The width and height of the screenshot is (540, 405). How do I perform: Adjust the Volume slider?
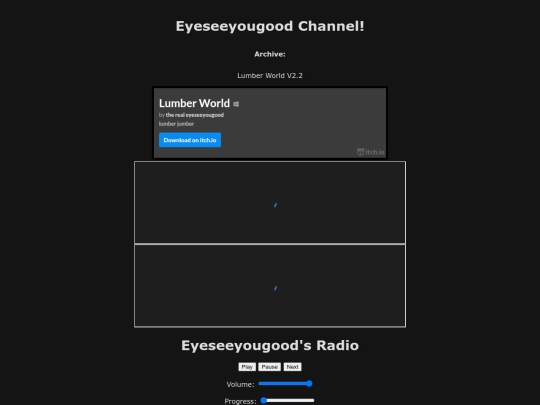285,384
